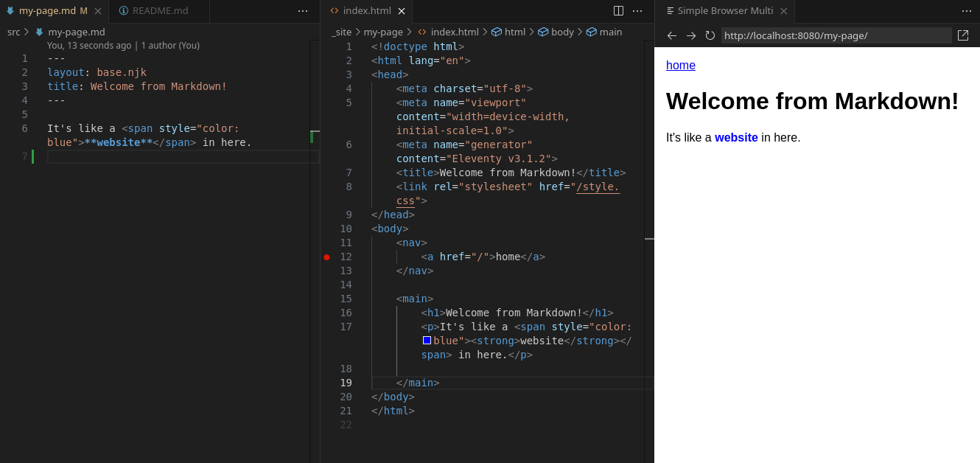This screenshot has width=980, height=463.
Task: Close the index.html tab
Action: [402, 11]
